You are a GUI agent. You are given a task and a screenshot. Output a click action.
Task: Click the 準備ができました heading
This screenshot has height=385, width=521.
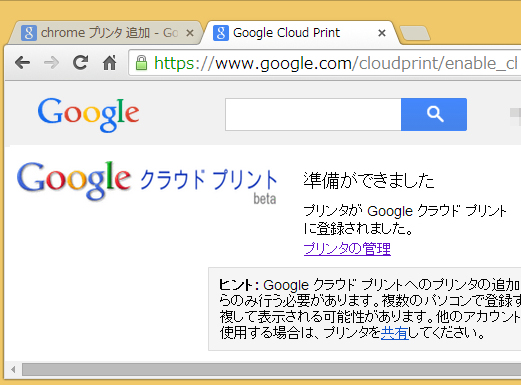369,181
